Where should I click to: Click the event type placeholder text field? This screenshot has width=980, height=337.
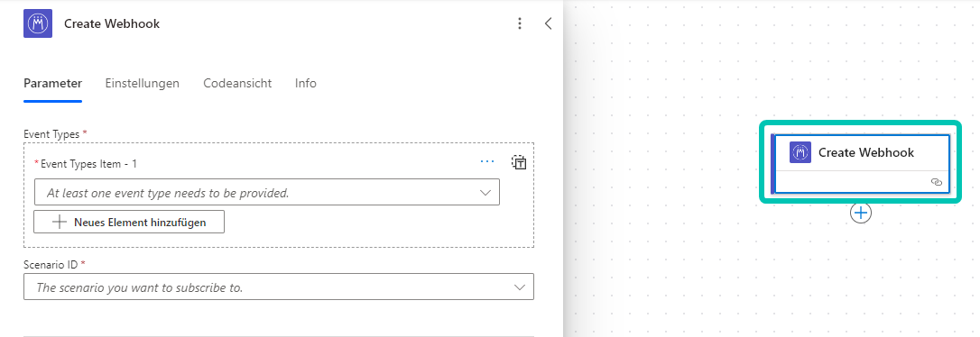[x=267, y=193]
